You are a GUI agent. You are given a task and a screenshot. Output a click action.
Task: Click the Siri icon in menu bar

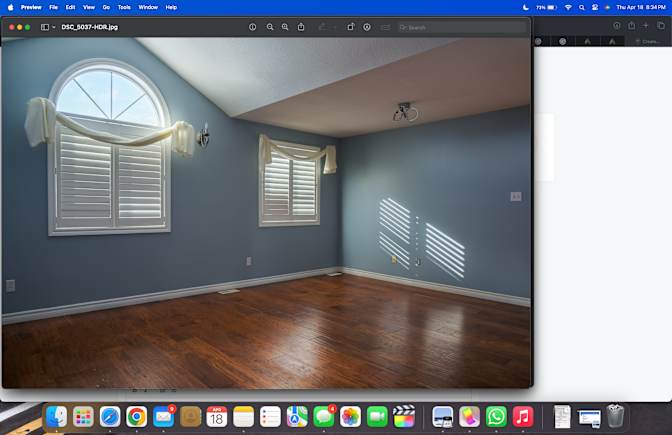coord(607,7)
